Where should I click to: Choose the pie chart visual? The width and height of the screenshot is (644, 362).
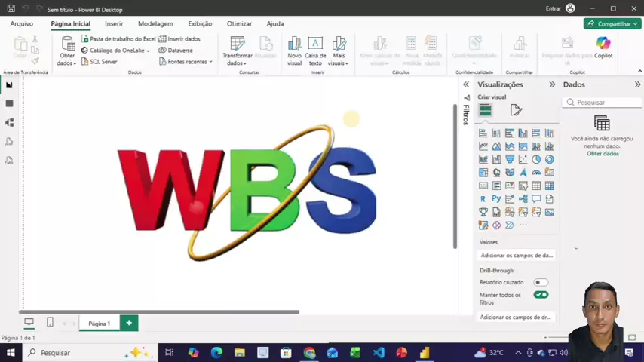[536, 159]
